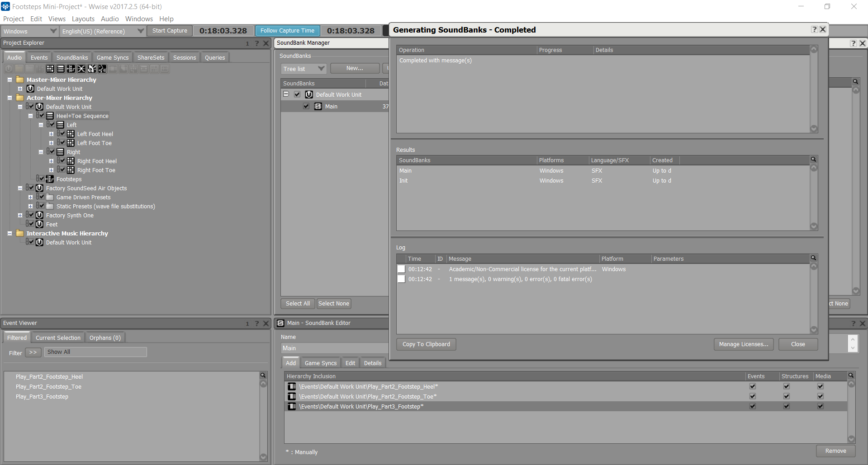The image size is (868, 465).
Task: Click Select All in SoundBank Manager
Action: [x=298, y=304]
